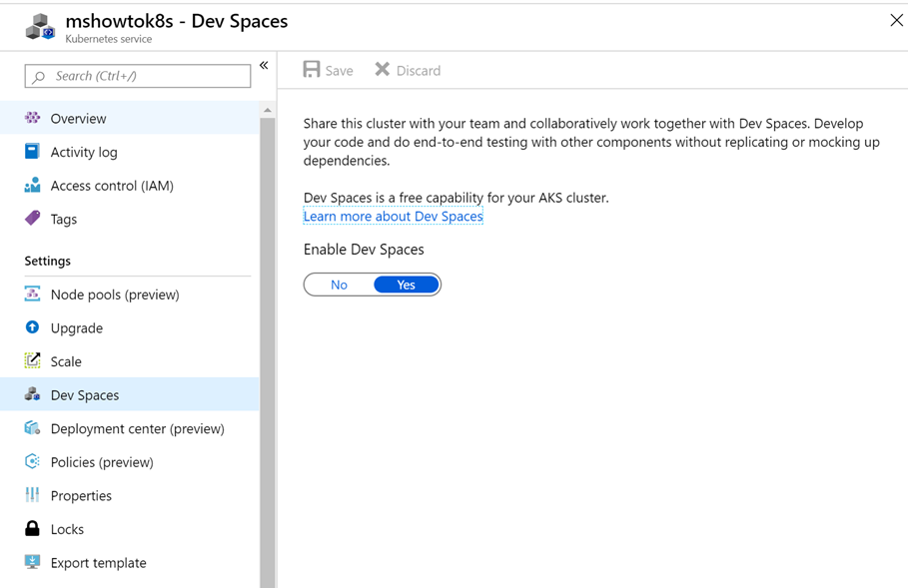Open the Scale menu item
This screenshot has height=588, width=908.
point(130,361)
